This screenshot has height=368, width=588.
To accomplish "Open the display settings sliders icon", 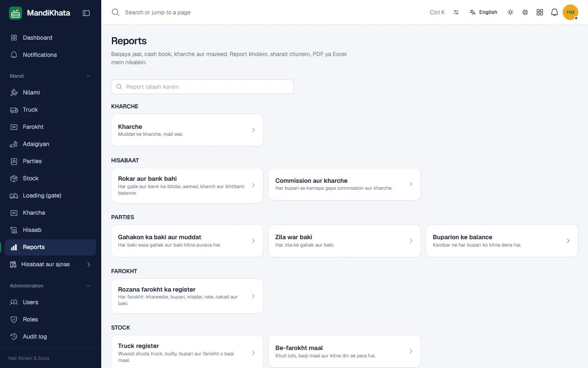I will [456, 12].
